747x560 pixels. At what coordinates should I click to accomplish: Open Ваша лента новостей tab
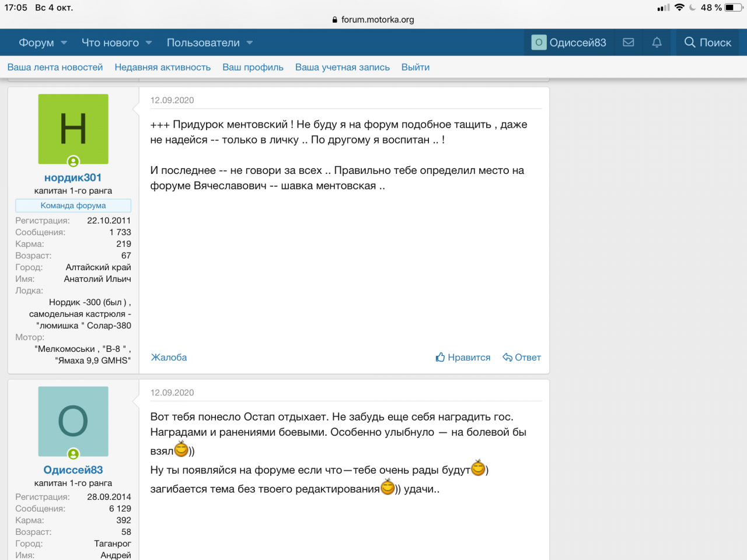[55, 67]
